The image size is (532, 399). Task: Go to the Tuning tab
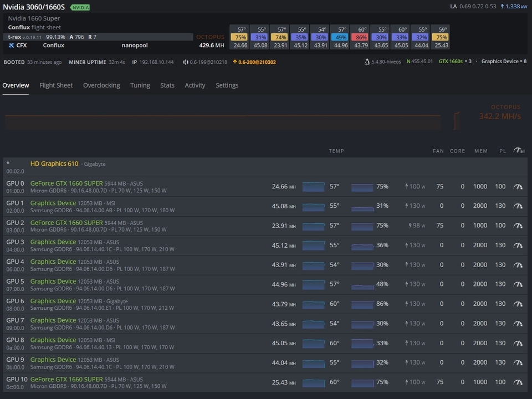pyautogui.click(x=140, y=85)
